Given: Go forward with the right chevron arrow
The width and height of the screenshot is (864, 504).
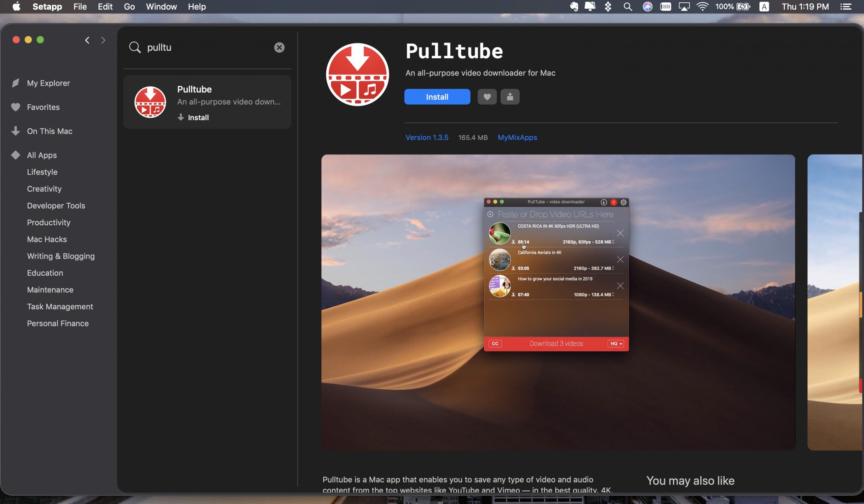Looking at the screenshot, I should [x=103, y=40].
